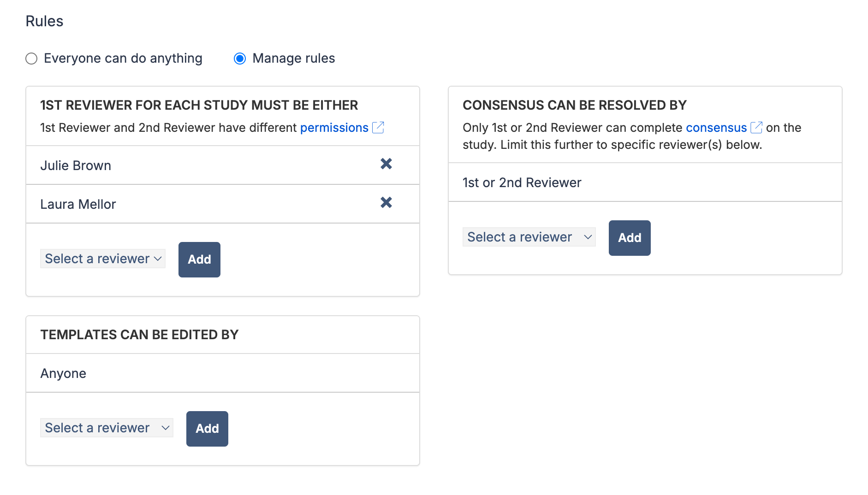Image resolution: width=868 pixels, height=495 pixels.
Task: Click the Templates Can Be Edited By heading
Action: (139, 335)
